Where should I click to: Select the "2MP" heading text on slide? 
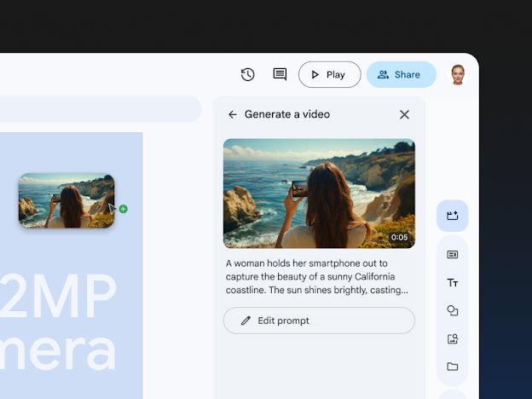60,297
